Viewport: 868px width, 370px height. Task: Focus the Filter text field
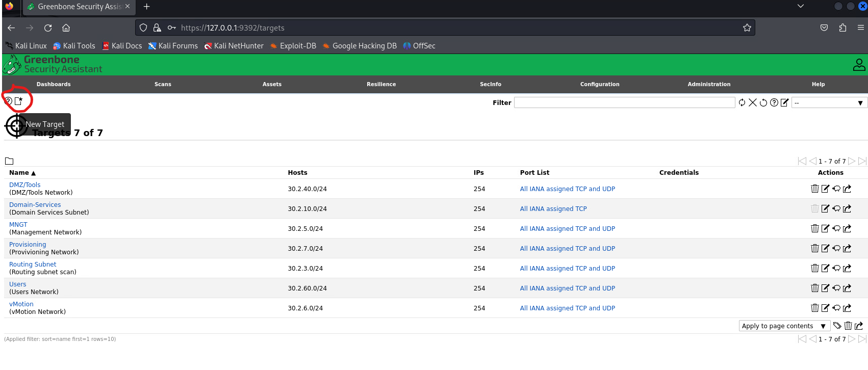(x=624, y=102)
